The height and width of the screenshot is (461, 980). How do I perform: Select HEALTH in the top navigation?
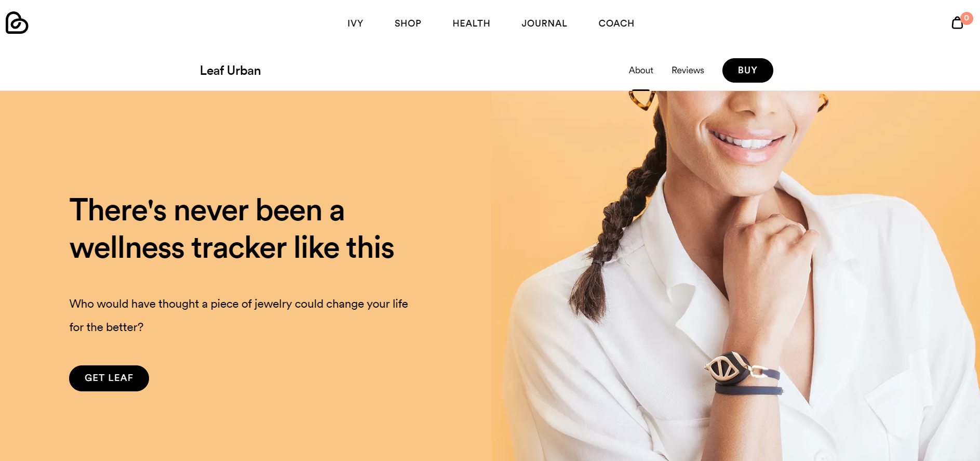tap(471, 23)
